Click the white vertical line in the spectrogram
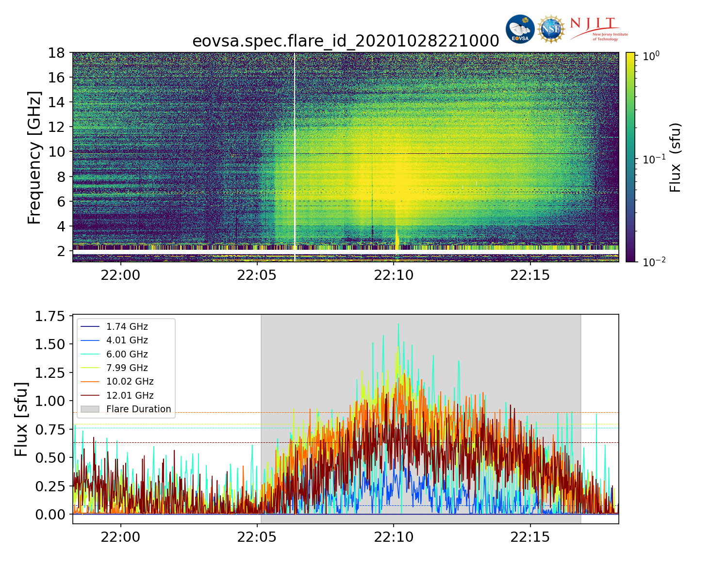 (295, 145)
